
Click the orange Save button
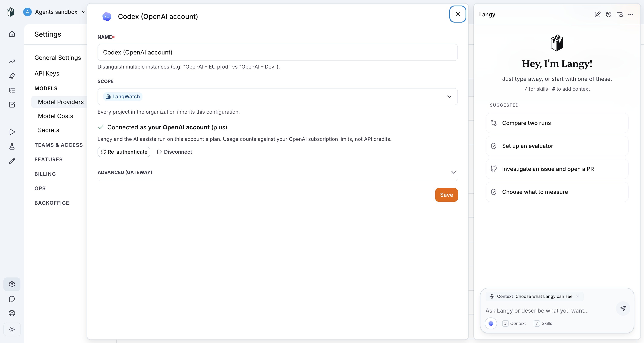click(x=446, y=195)
